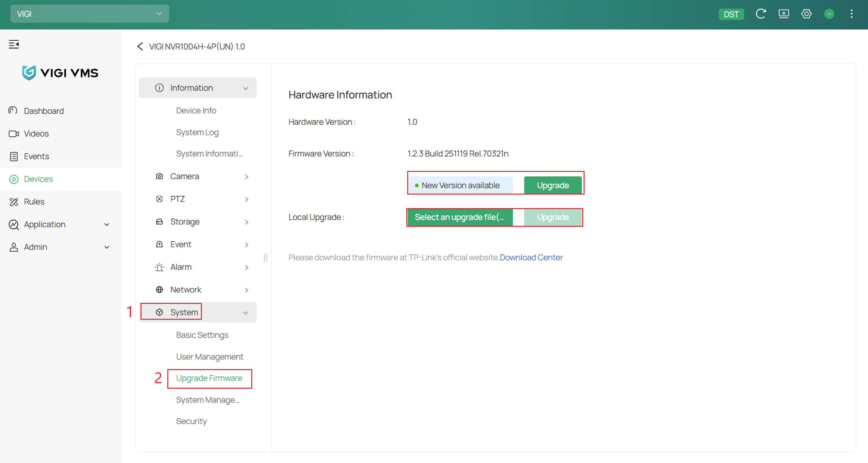Open User Management page
868x463 pixels.
pyautogui.click(x=210, y=357)
